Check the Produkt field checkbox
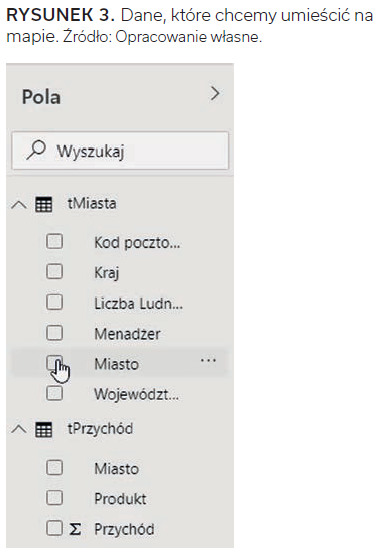The height and width of the screenshot is (554, 388). pos(54,498)
